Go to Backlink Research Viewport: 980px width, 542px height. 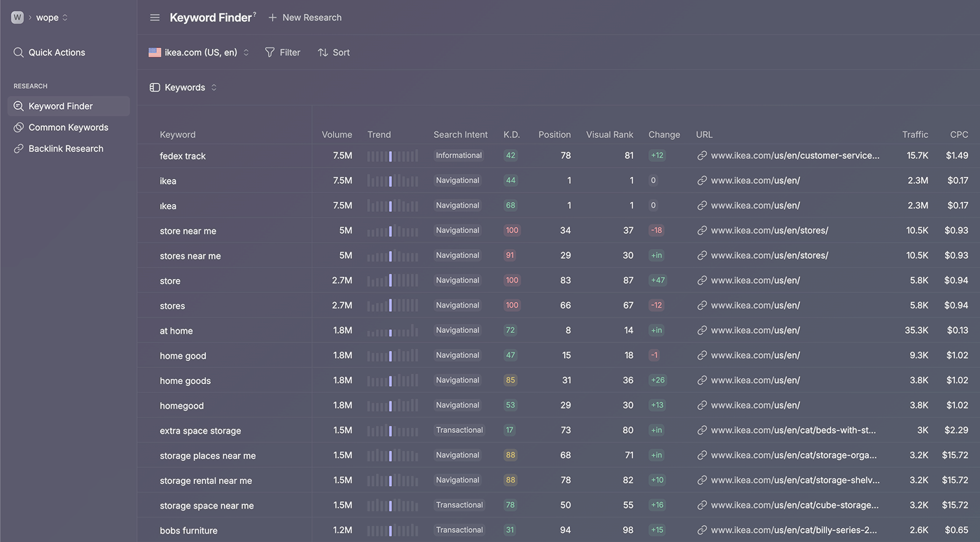tap(66, 149)
